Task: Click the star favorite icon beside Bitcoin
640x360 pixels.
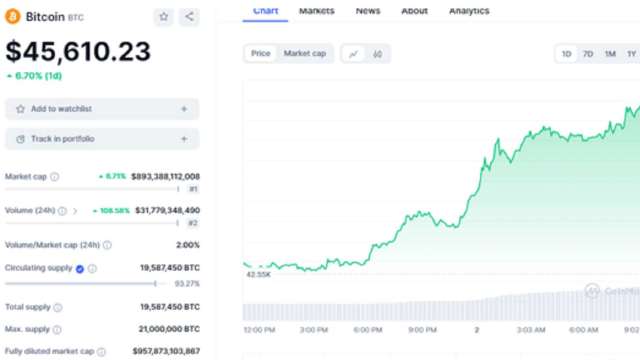Action: pos(164,17)
